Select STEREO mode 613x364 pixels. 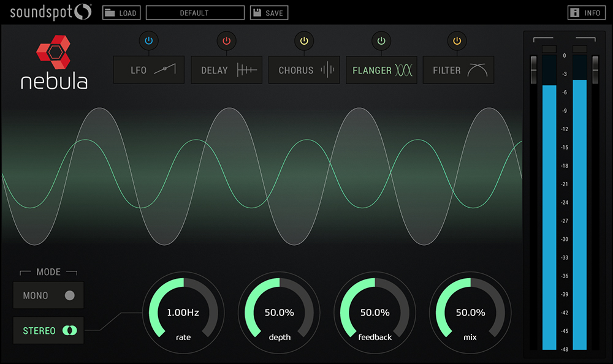tap(48, 331)
